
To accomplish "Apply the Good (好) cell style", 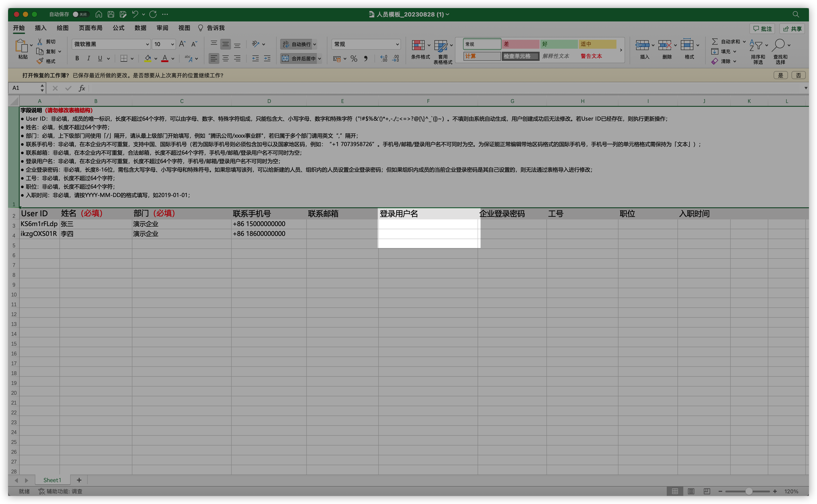I will pos(559,44).
